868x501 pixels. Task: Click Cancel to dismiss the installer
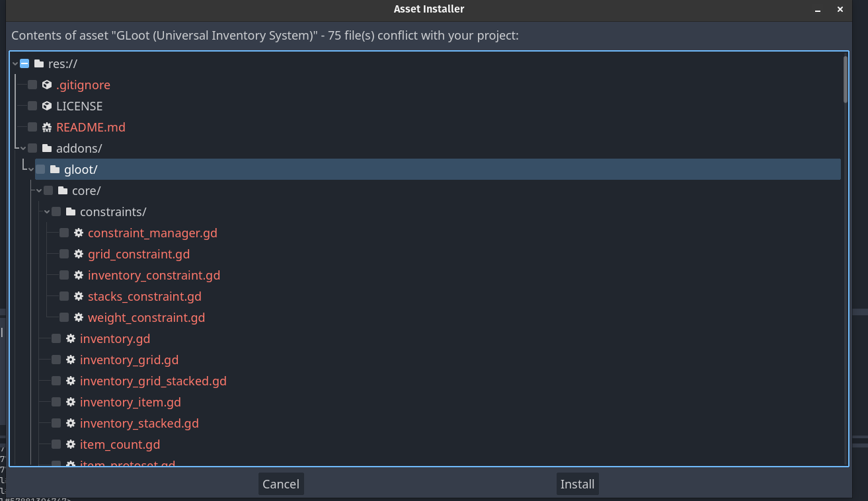coord(280,483)
